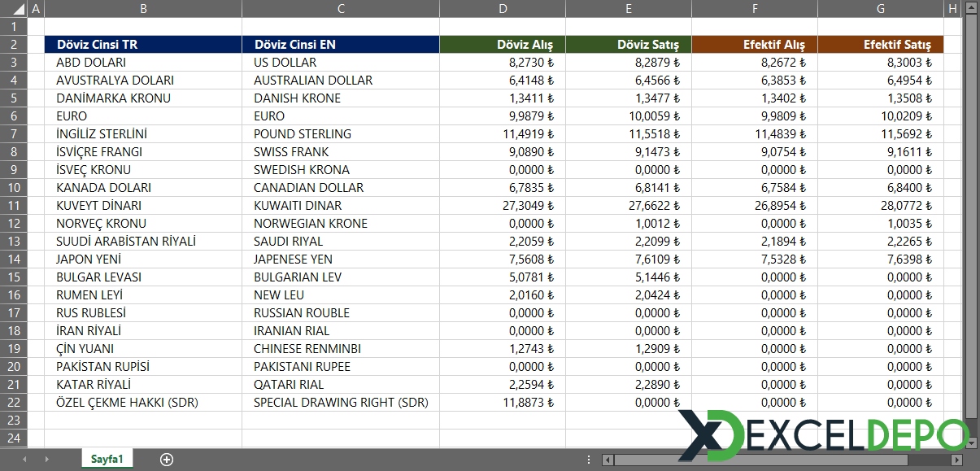Select the 8,2730 US dollar buying rate
Image resolution: width=980 pixels, height=471 pixels.
point(503,63)
